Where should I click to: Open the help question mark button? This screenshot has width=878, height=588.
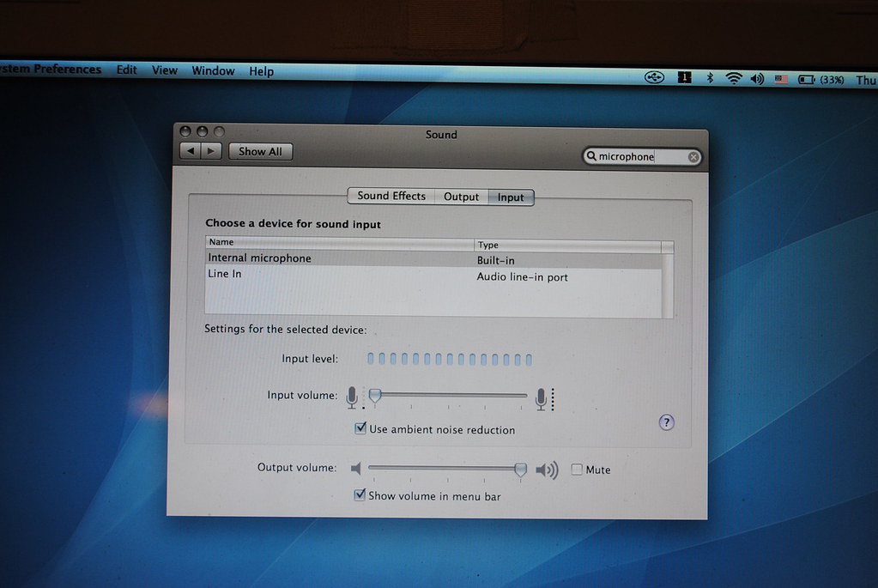666,422
